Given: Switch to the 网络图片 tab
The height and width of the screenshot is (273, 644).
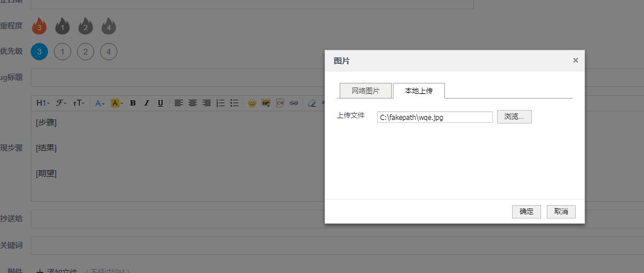Looking at the screenshot, I should pyautogui.click(x=366, y=91).
